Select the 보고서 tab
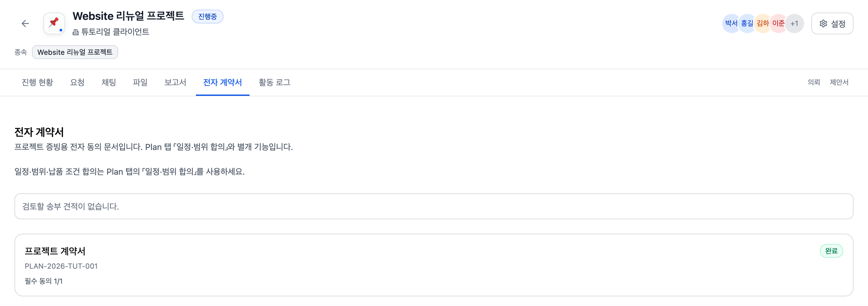The width and height of the screenshot is (868, 306). [175, 83]
